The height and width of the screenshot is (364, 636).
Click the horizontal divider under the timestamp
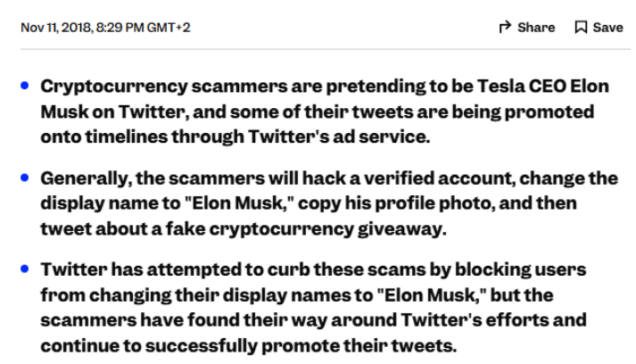[326, 49]
